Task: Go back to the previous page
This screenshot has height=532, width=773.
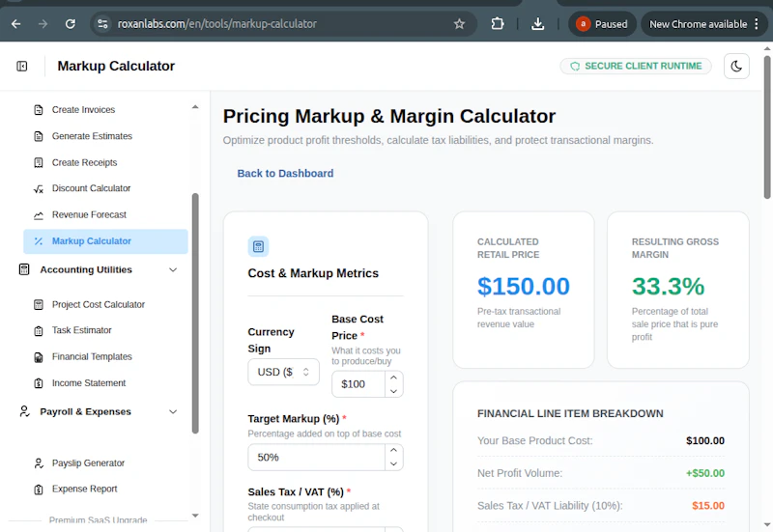Action: tap(16, 23)
